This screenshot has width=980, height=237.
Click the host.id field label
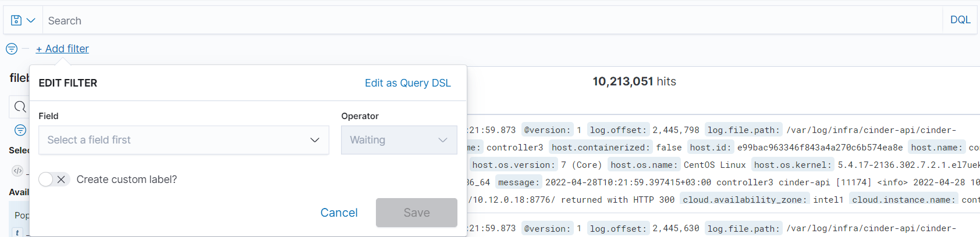[710, 148]
